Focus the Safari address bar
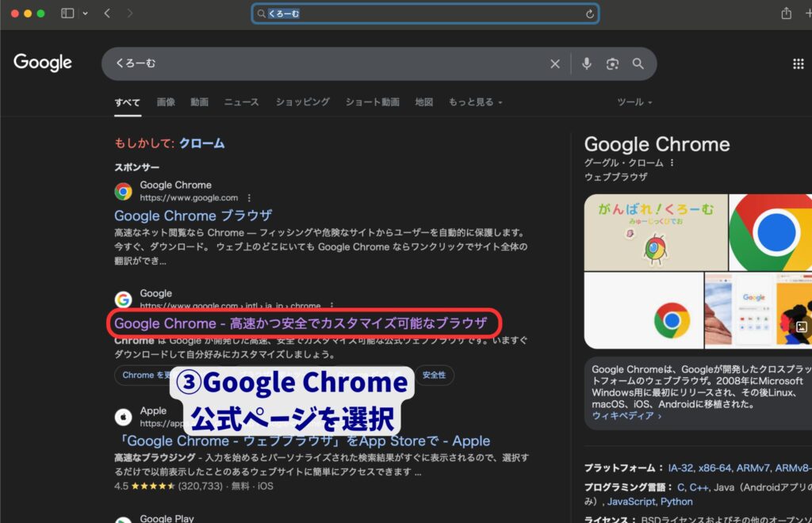 click(425, 14)
